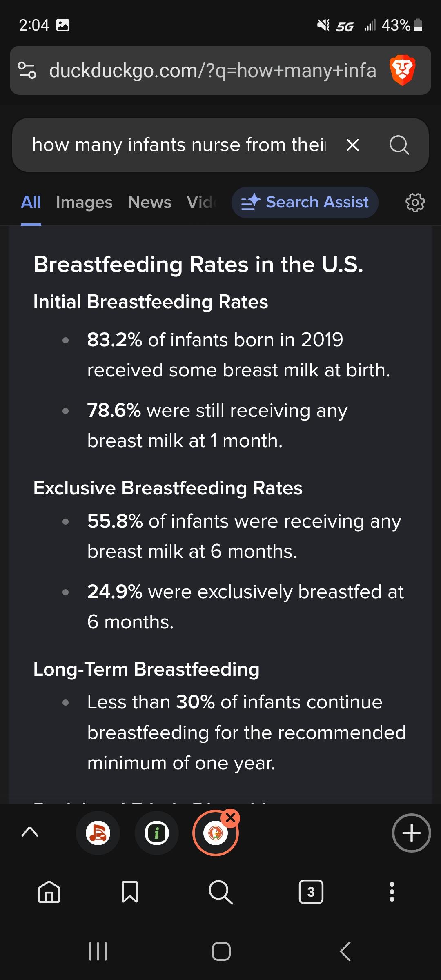Screen dimensions: 441x980
Task: Go to Brave home page
Action: [x=49, y=892]
